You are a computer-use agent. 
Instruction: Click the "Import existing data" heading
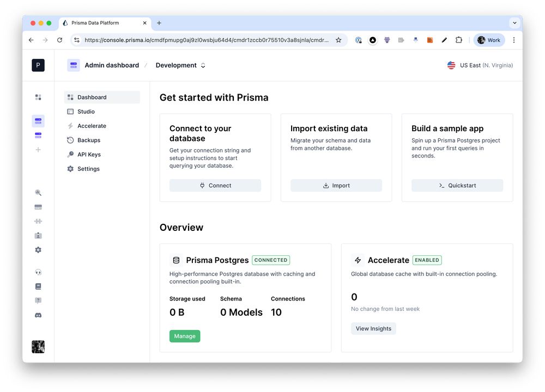[329, 128]
